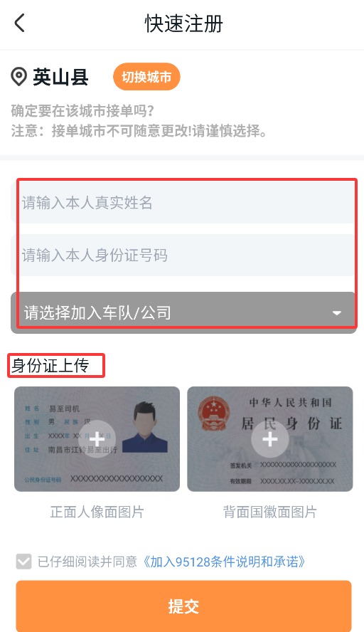Tap the 背面国徽面图片 caption
The height and width of the screenshot is (632, 364).
[270, 512]
